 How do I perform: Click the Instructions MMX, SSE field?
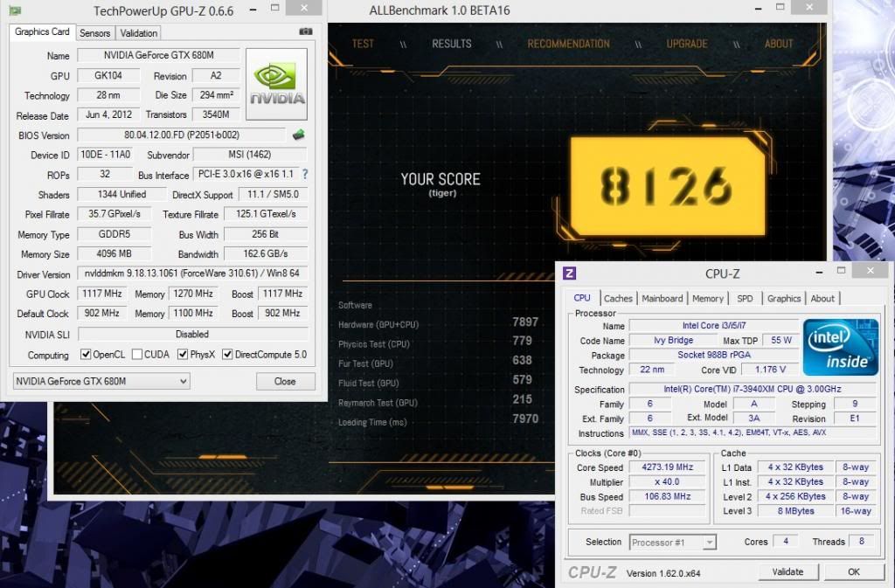[753, 432]
